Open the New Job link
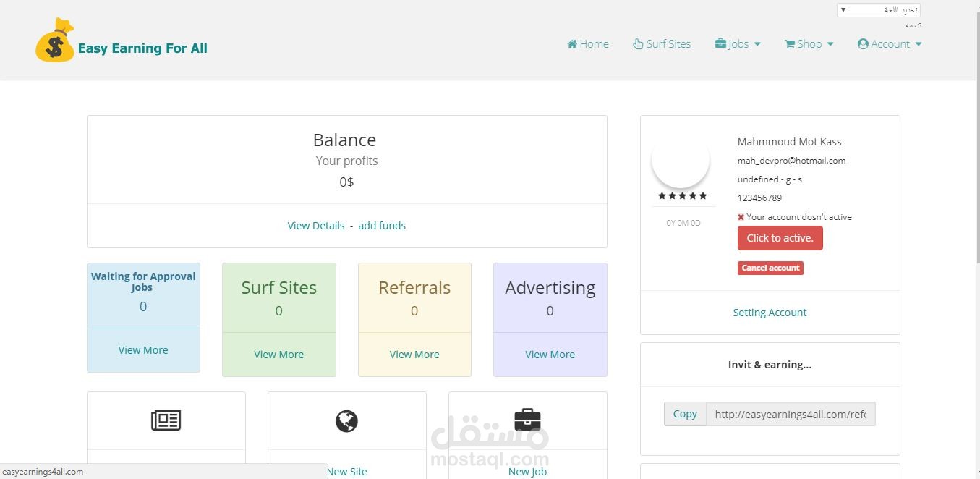Screen dimensions: 980x479 (x=527, y=472)
